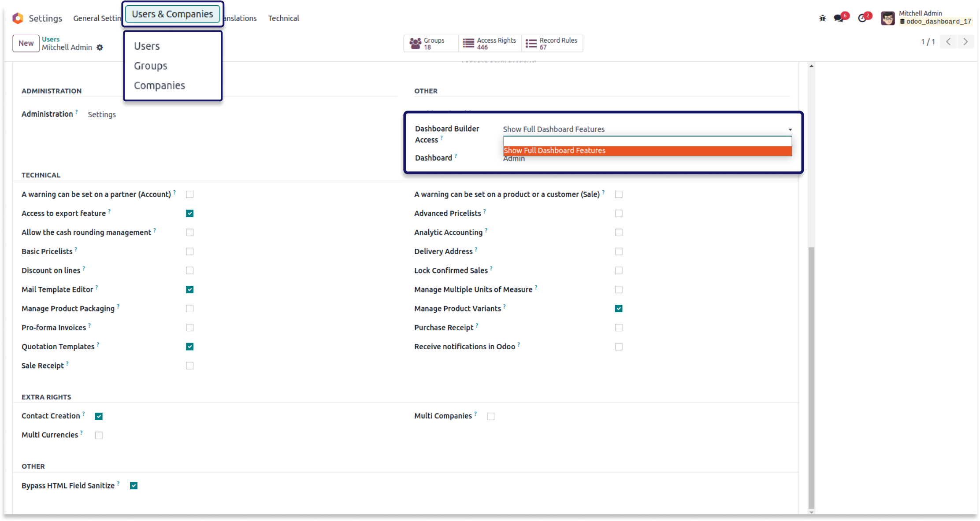Click the next record arrow near 1/1

pos(965,41)
